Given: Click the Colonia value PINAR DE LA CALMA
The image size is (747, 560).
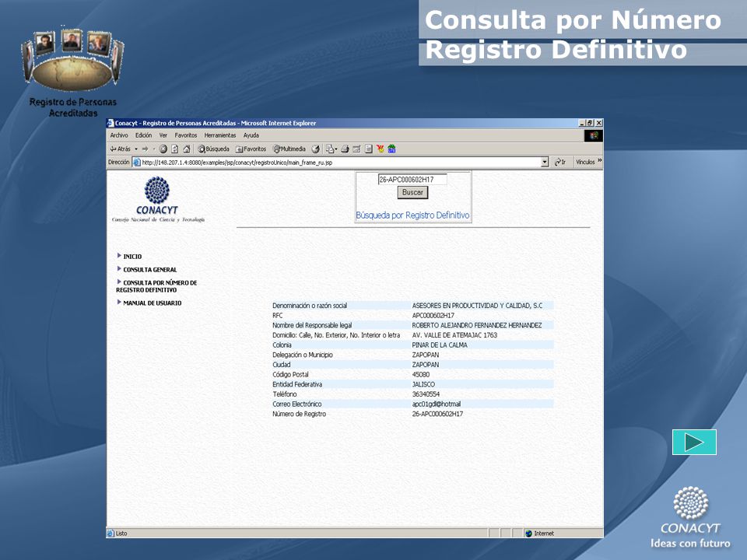Looking at the screenshot, I should coord(440,345).
